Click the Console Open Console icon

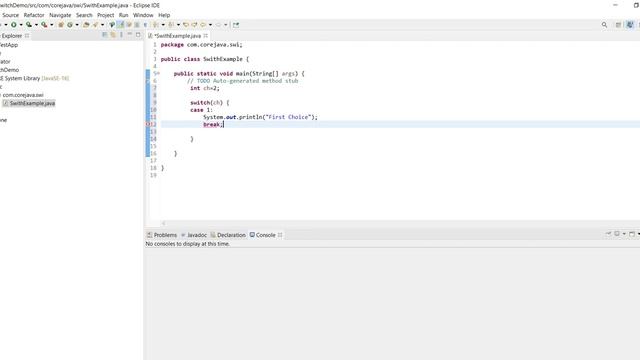[x=632, y=234]
